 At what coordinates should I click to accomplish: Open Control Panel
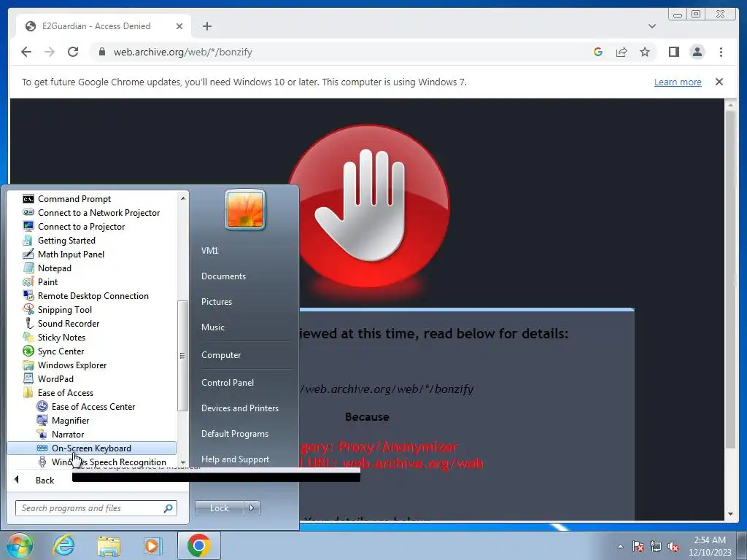tap(228, 382)
